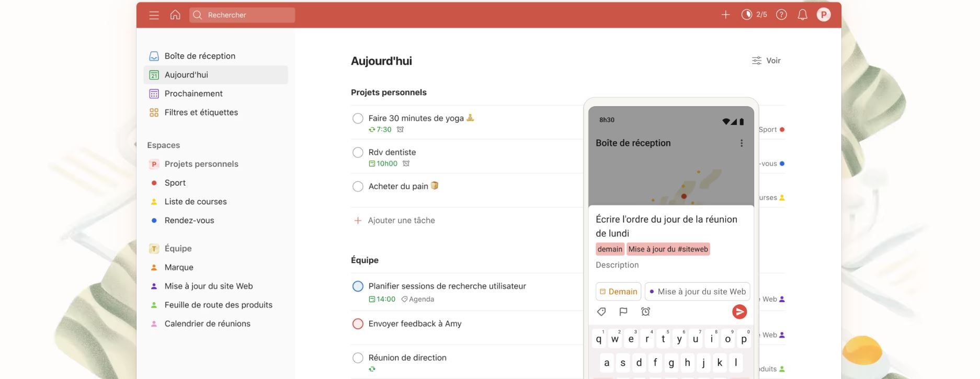This screenshot has width=980, height=379.
Task: Open Boîte de réception in sidebar
Action: click(215, 56)
